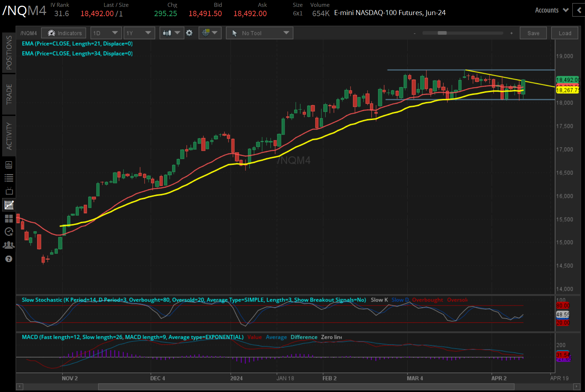Collapse the side panel with arrow button
Screen dimensions: 585x392
579,10
